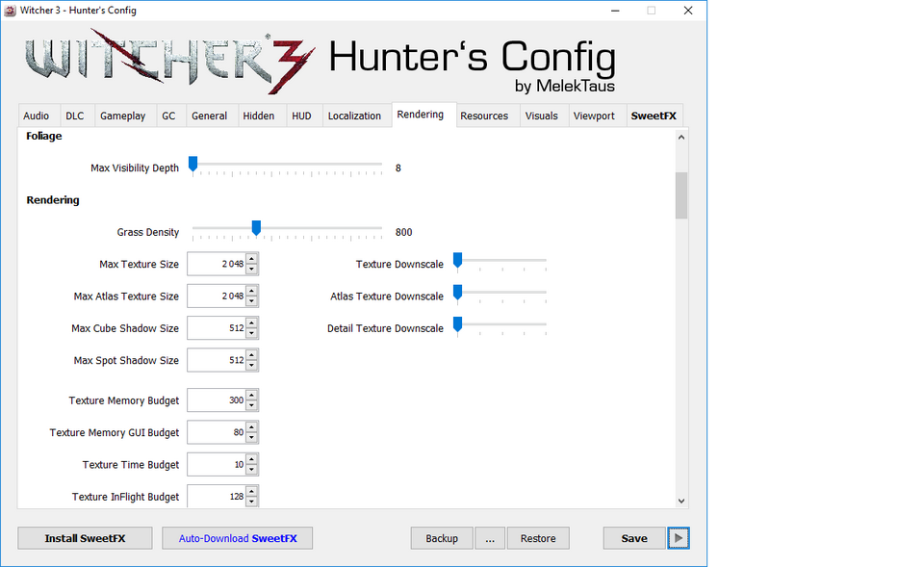
Task: Click the Witcher 3 app icon in title bar
Action: (x=10, y=10)
